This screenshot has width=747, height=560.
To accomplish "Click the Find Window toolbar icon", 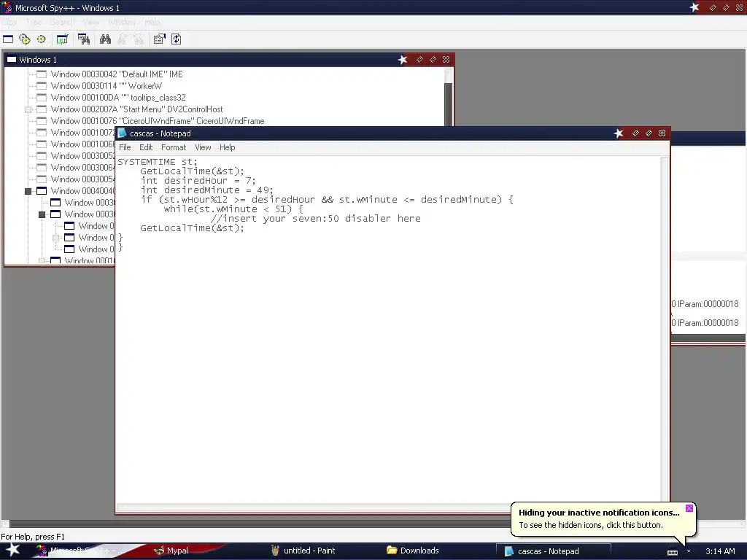I will 84,39.
